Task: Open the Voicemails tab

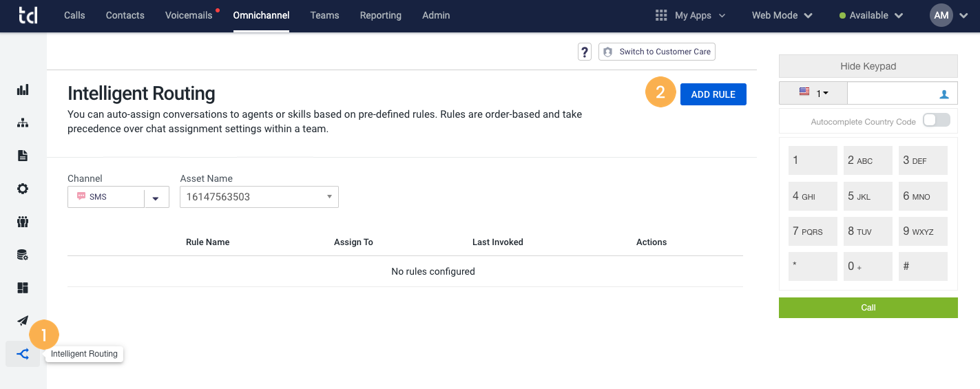Action: 189,15
